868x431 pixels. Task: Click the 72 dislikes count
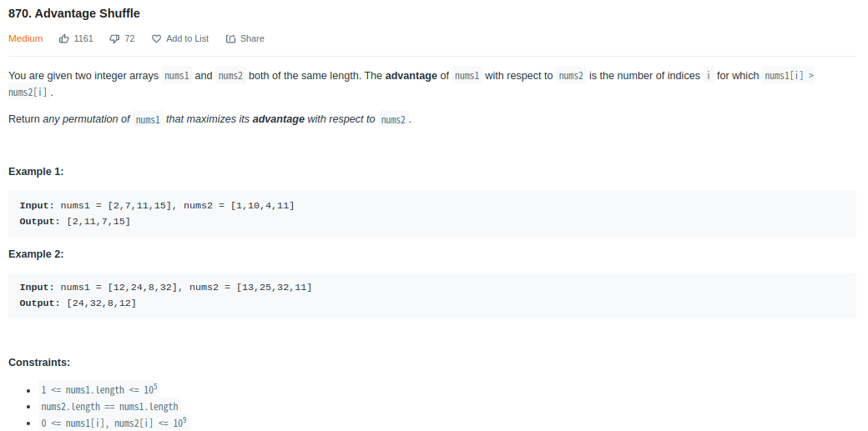pyautogui.click(x=129, y=38)
